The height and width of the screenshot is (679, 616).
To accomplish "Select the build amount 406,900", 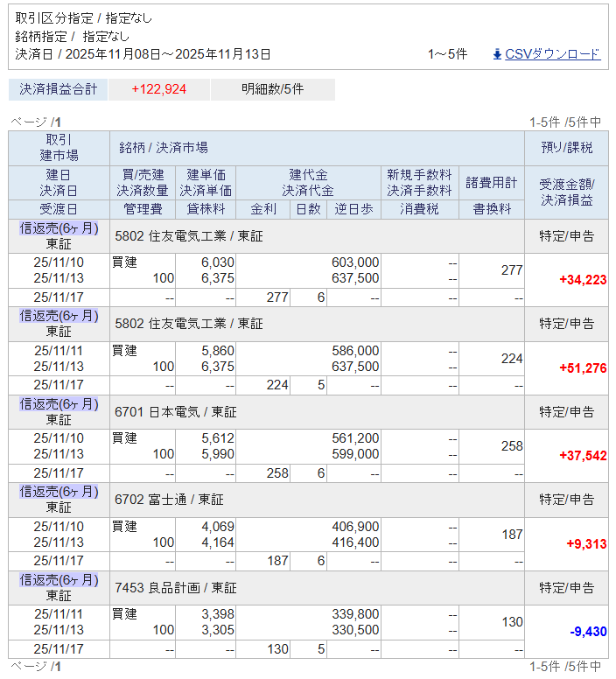I will point(355,527).
